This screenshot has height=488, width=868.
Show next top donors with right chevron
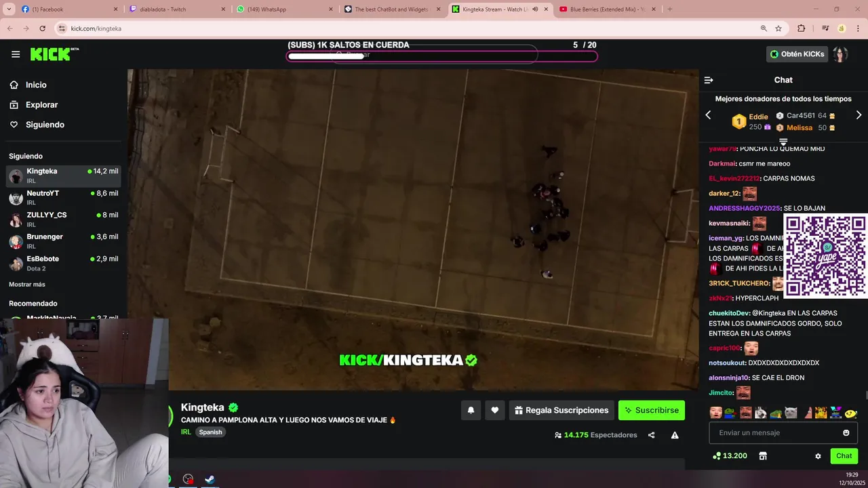point(859,115)
